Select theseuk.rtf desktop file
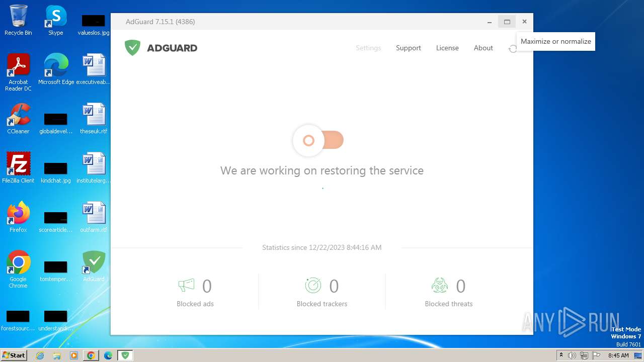 (x=94, y=119)
